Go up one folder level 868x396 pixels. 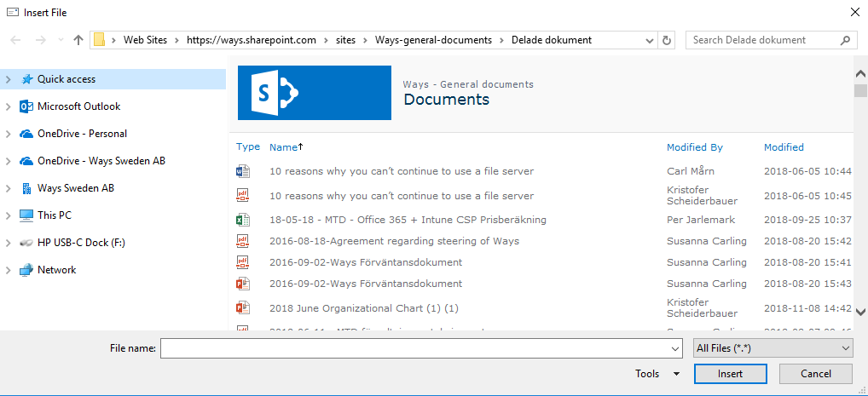(x=78, y=40)
